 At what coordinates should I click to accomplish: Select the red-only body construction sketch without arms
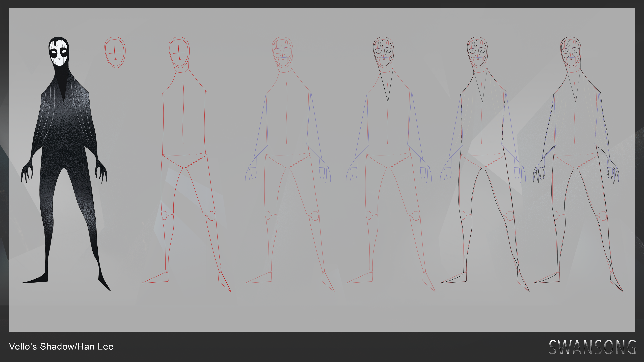coord(186,164)
